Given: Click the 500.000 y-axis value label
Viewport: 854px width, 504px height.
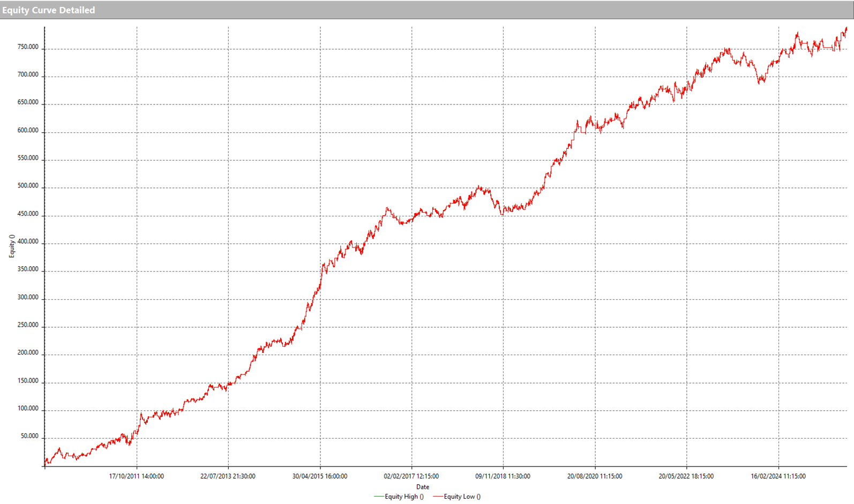Looking at the screenshot, I should tap(28, 186).
